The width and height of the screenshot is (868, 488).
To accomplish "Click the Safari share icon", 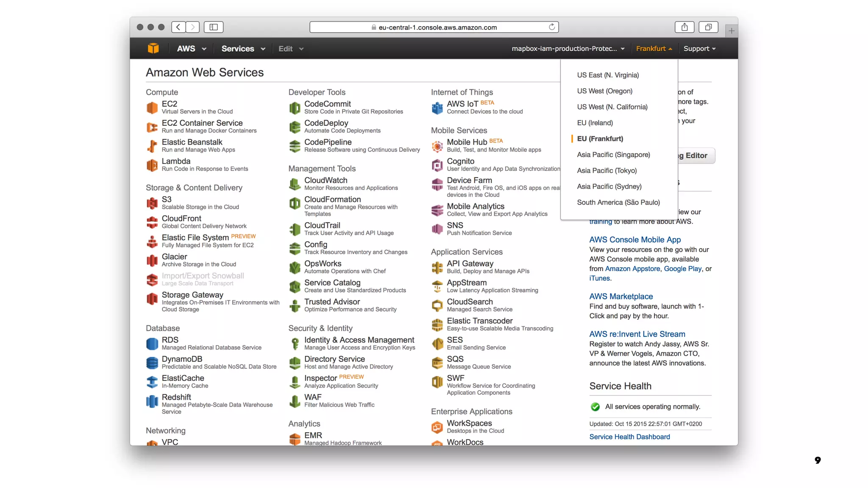I will (x=684, y=27).
